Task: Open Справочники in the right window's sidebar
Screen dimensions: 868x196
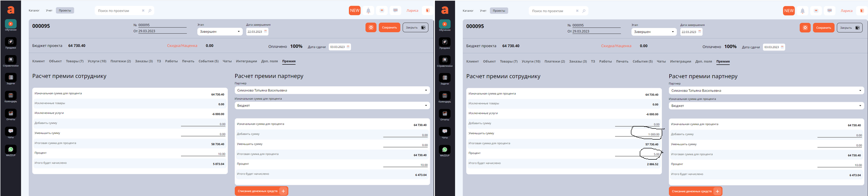Action: click(x=445, y=60)
